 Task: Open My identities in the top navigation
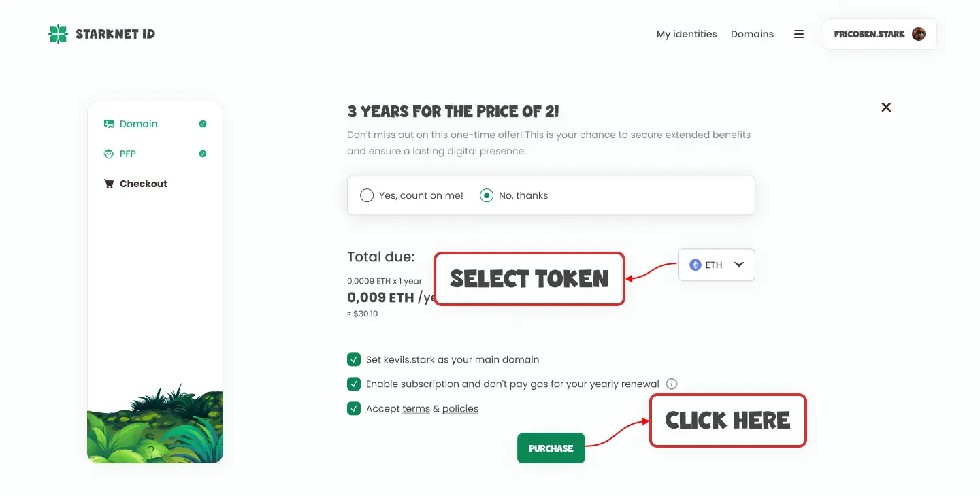click(687, 34)
